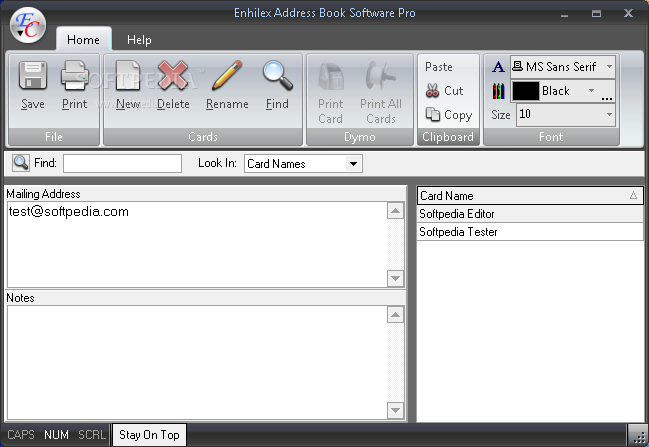649x447 pixels.
Task: Click the magnifier icon next to Find
Action: [21, 163]
